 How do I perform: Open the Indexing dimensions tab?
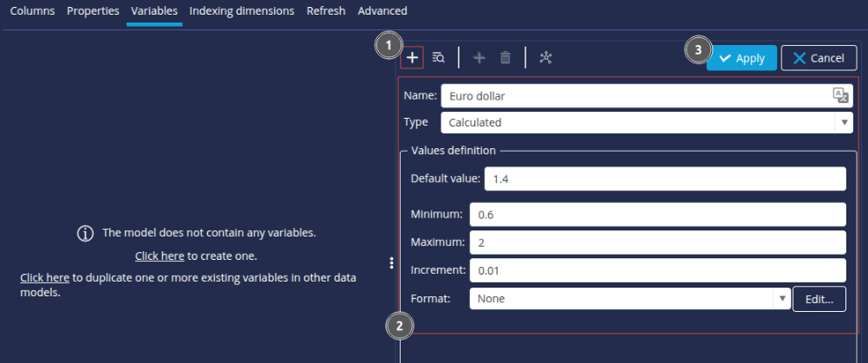(241, 11)
